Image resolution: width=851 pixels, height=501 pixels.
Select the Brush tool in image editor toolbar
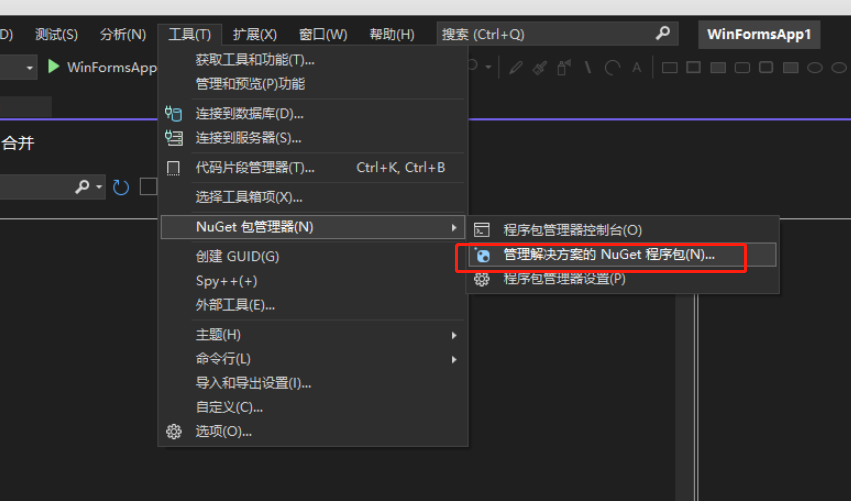click(x=539, y=68)
